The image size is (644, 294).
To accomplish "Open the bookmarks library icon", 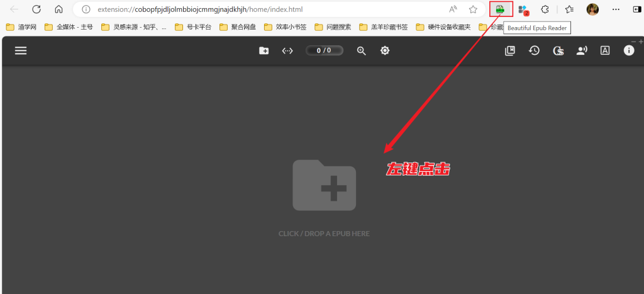I will (509, 50).
